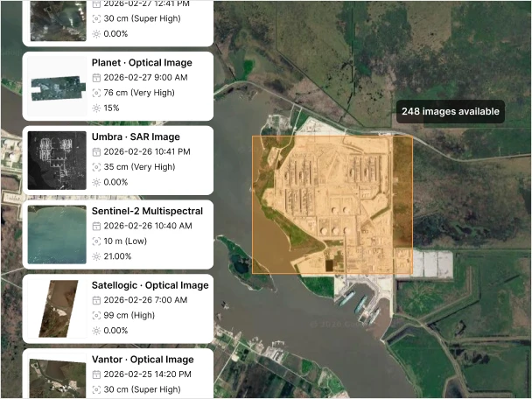Screen dimensions: 532x399
Task: Click calendar icon next to 2026-02-26 10:40 AM
Action: coord(96,226)
